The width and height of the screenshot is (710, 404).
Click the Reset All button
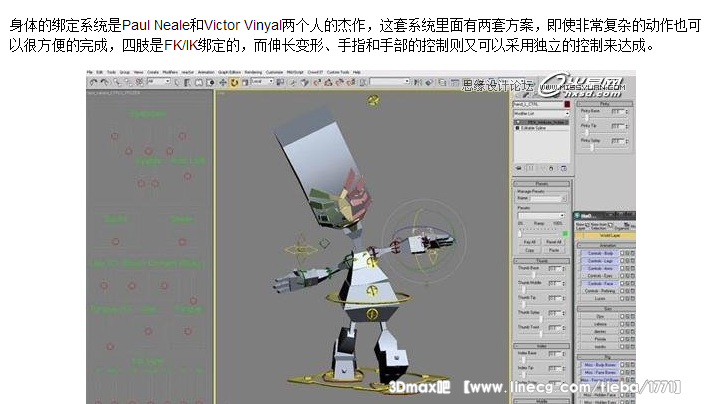[x=554, y=242]
